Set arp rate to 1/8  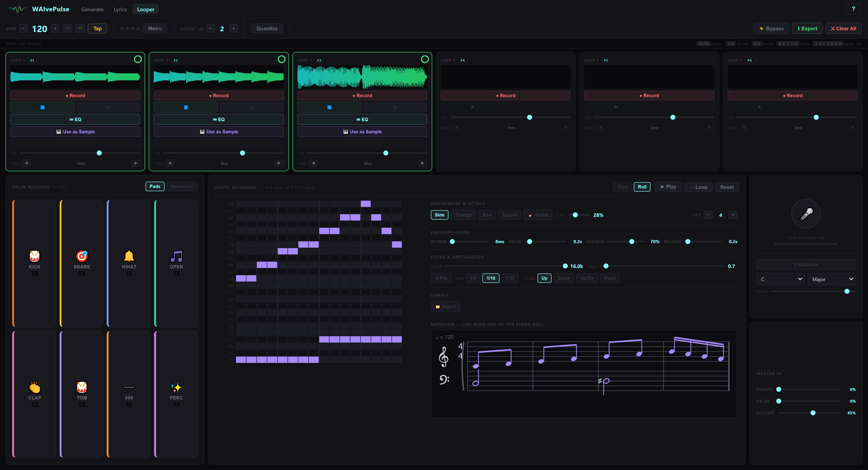point(473,278)
